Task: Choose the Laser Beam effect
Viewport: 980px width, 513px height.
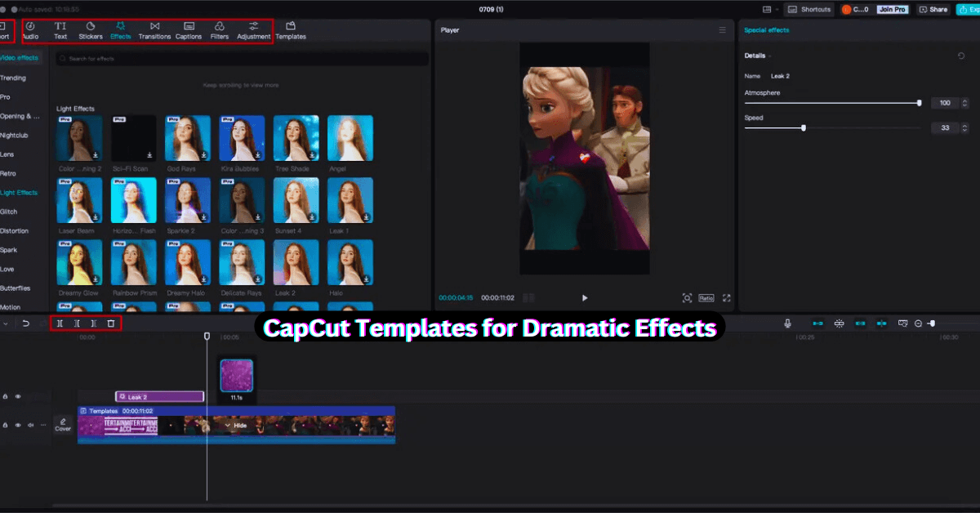Action: tap(79, 200)
